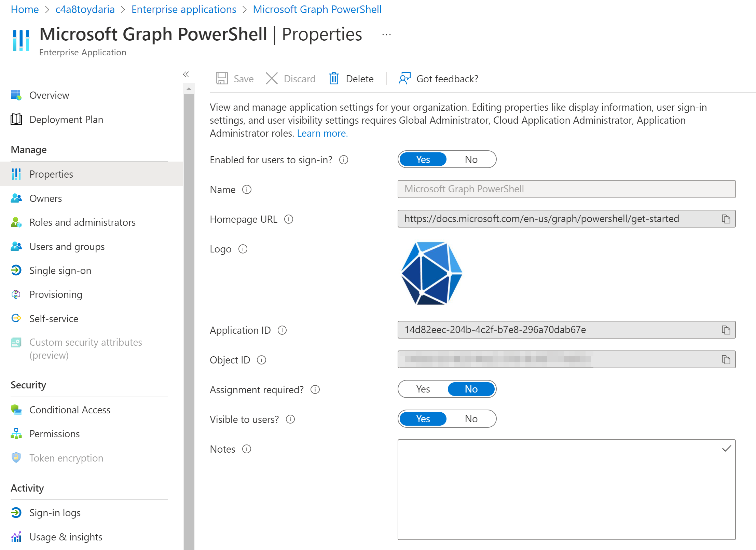Click the Learn more link
The image size is (756, 550).
click(x=323, y=133)
